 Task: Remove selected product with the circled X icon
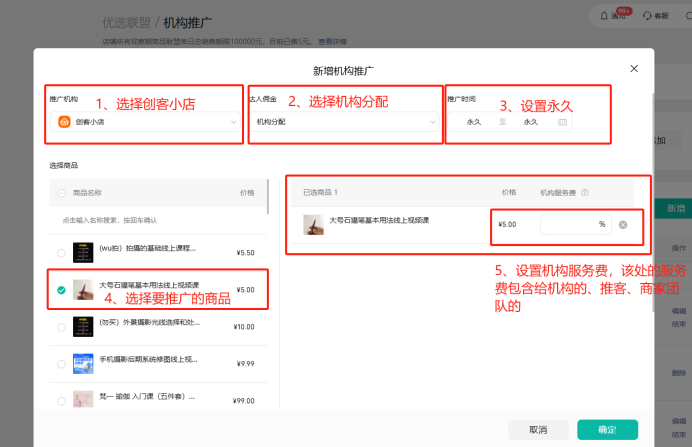point(623,225)
